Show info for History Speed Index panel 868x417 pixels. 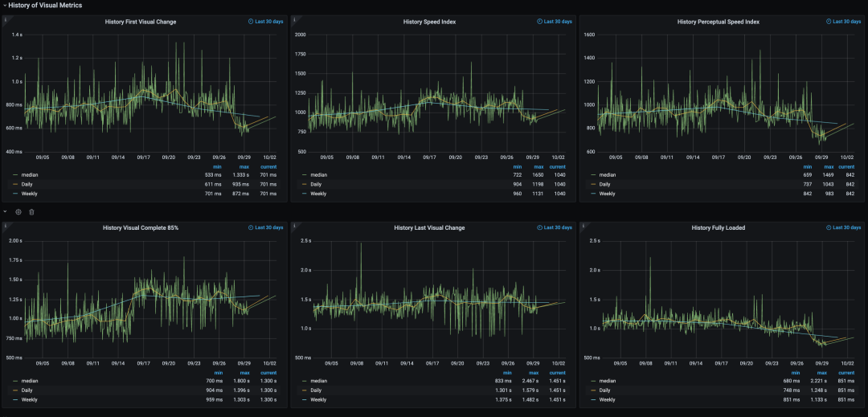[294, 19]
